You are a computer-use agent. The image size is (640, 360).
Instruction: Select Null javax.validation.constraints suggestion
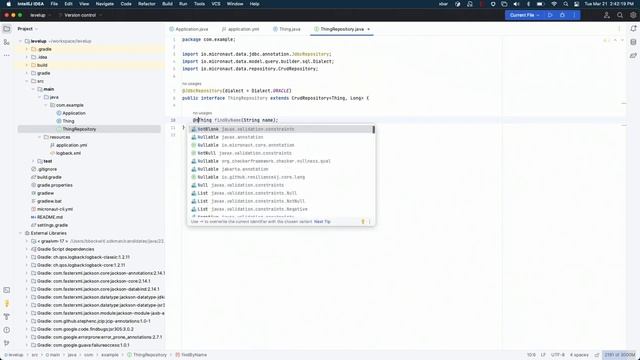coord(281,185)
